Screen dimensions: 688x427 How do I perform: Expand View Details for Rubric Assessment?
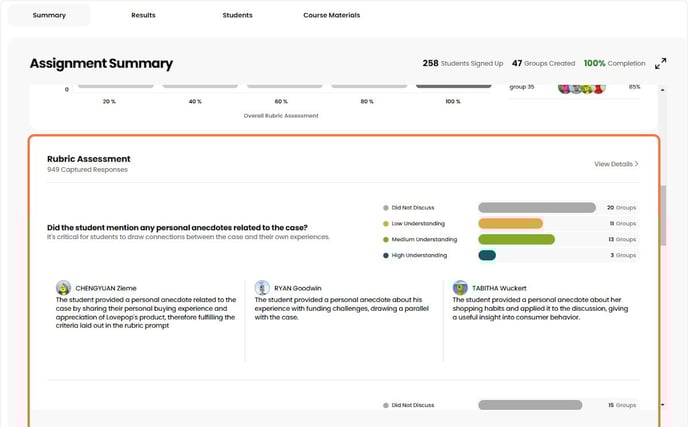(x=616, y=164)
